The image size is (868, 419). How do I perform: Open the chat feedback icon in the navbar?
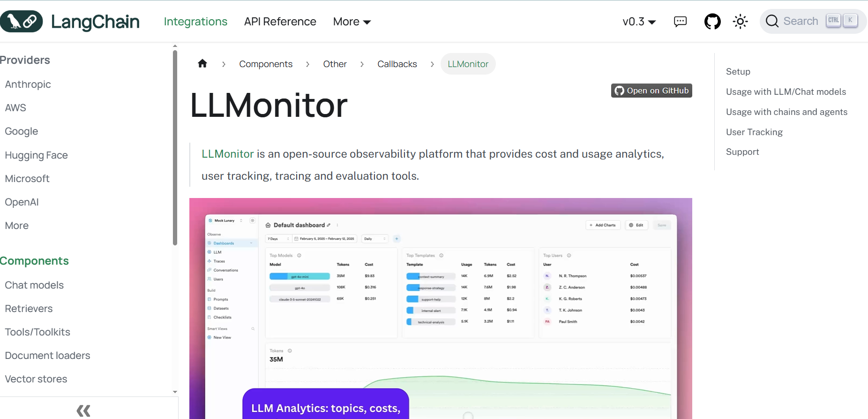click(x=680, y=22)
